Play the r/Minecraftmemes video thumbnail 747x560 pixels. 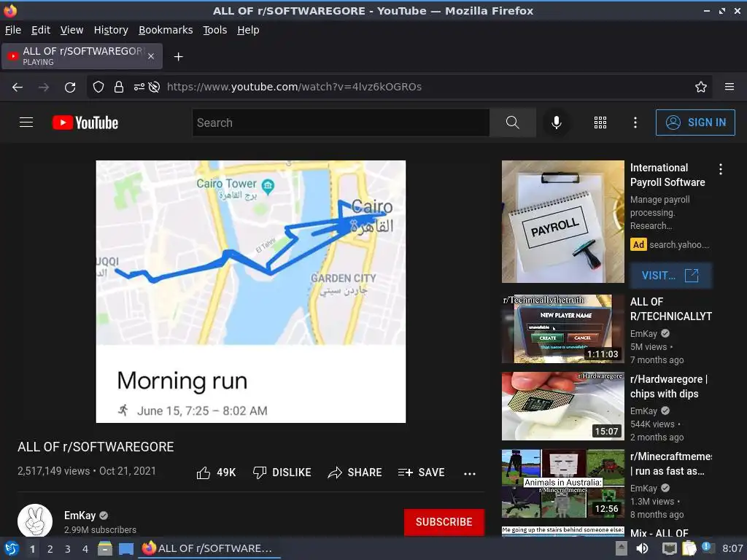pos(562,484)
